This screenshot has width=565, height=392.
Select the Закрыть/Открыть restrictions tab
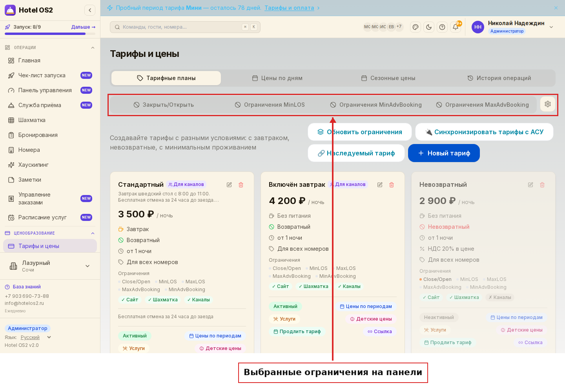[x=164, y=105]
